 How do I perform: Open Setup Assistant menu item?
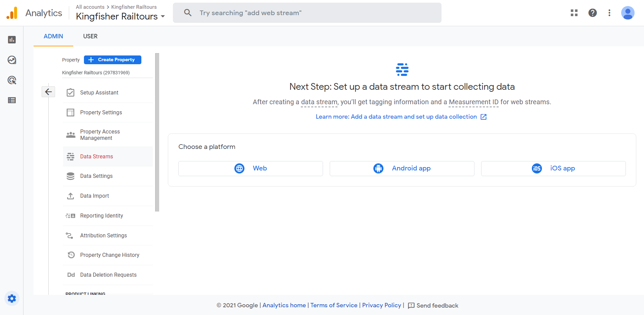(108, 92)
